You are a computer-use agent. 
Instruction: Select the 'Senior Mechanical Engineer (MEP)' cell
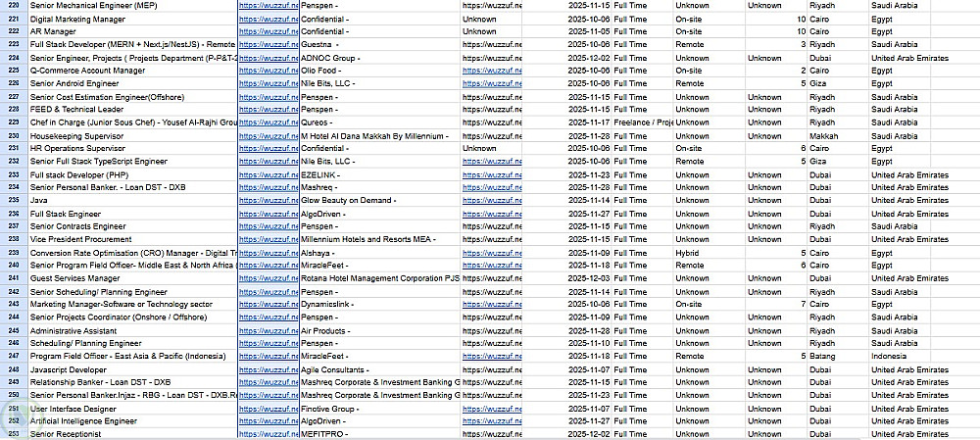click(132, 5)
